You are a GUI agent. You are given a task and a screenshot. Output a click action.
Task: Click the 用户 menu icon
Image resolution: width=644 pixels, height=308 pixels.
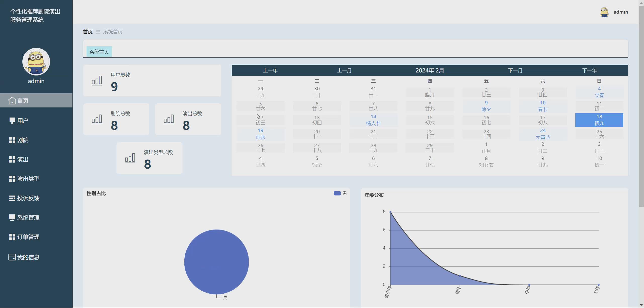[x=12, y=121]
